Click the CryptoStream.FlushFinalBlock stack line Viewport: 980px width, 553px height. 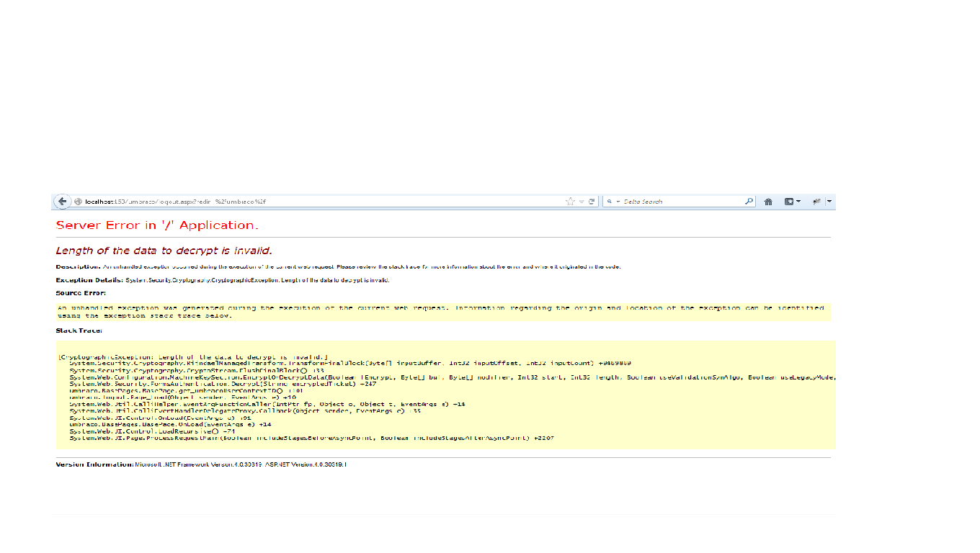coord(197,370)
